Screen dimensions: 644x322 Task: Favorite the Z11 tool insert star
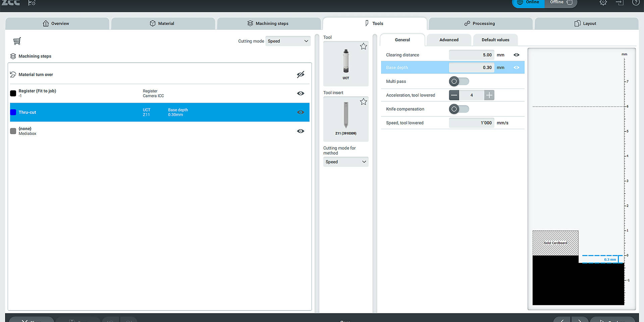coord(363,102)
